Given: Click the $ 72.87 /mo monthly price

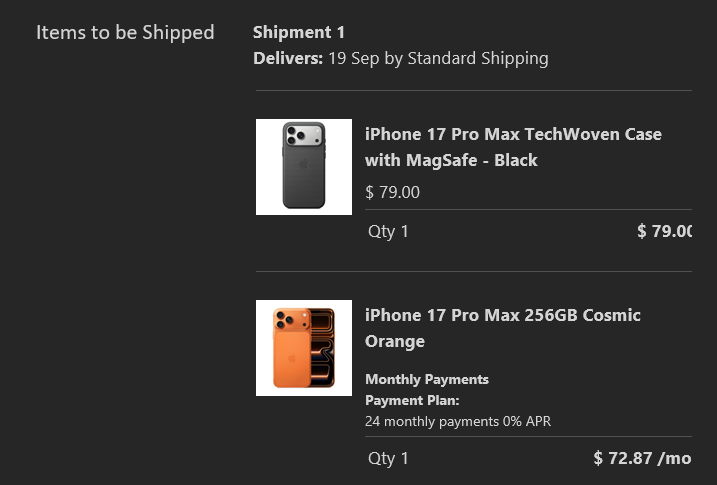Looking at the screenshot, I should [x=642, y=458].
